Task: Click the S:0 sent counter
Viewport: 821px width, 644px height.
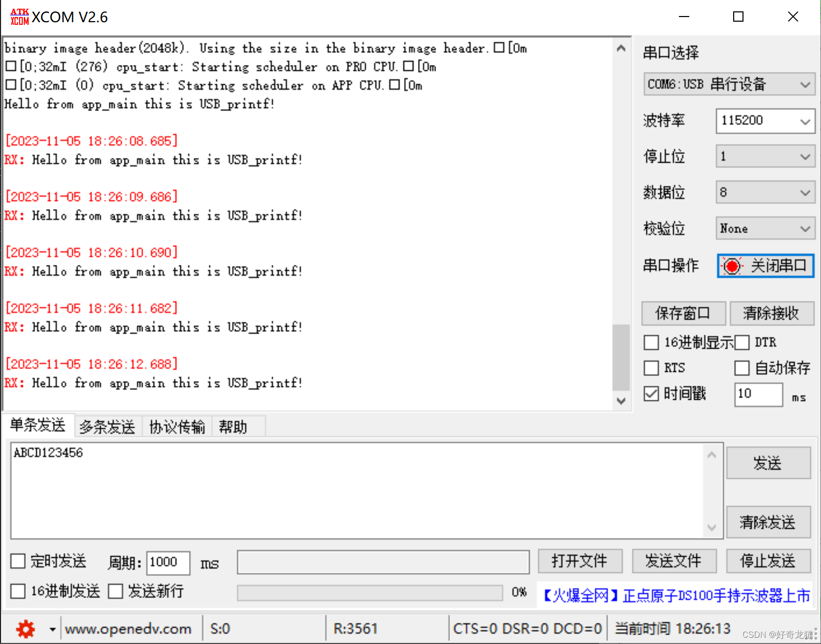Action: 220,629
